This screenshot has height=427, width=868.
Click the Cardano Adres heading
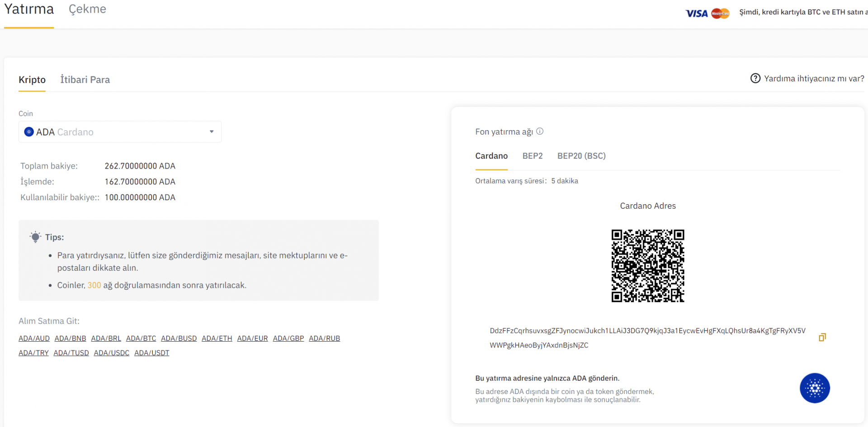coord(648,206)
